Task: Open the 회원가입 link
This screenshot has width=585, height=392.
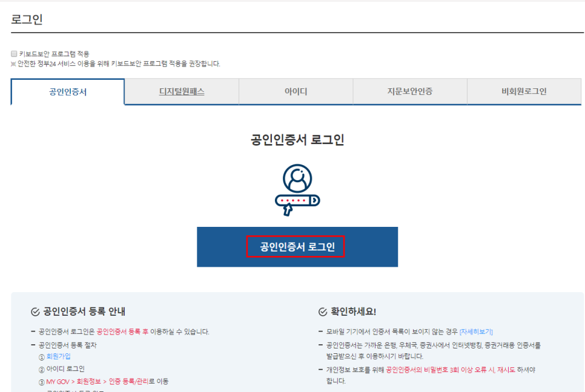Action: (58, 356)
